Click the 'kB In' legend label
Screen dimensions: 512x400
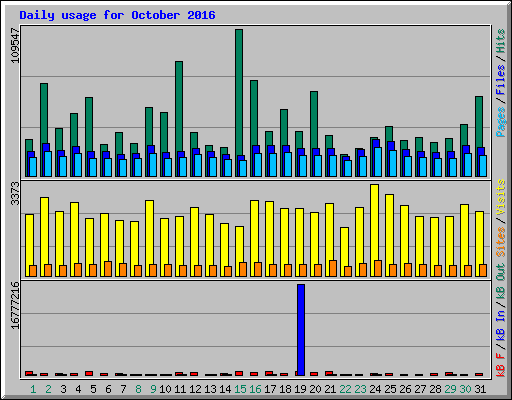pyautogui.click(x=501, y=326)
